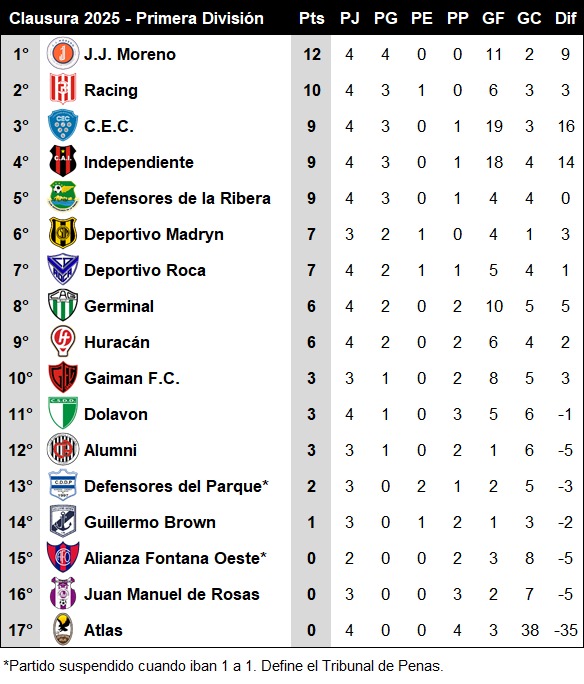Select the Defensores de la Ribera badge
This screenshot has height=684, width=584.
63,197
